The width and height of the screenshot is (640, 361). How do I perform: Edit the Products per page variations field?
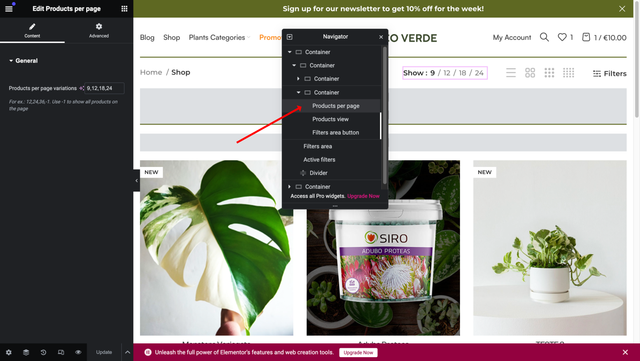(104, 88)
